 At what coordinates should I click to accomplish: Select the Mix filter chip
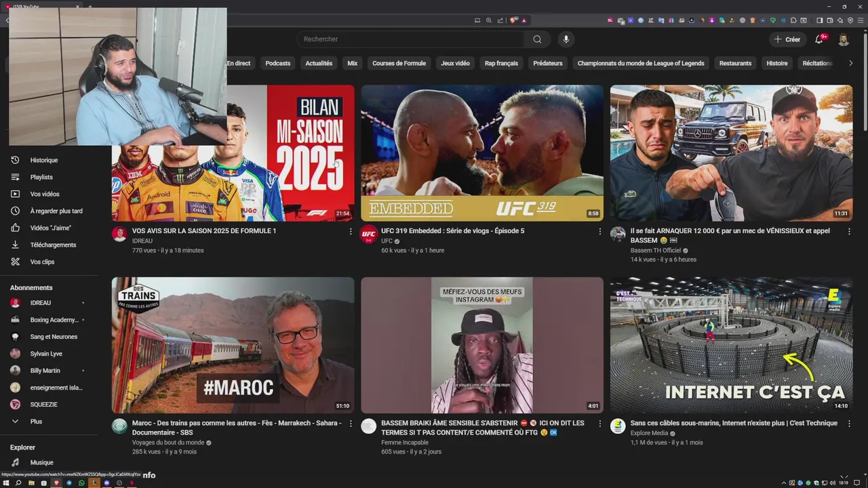click(x=353, y=63)
